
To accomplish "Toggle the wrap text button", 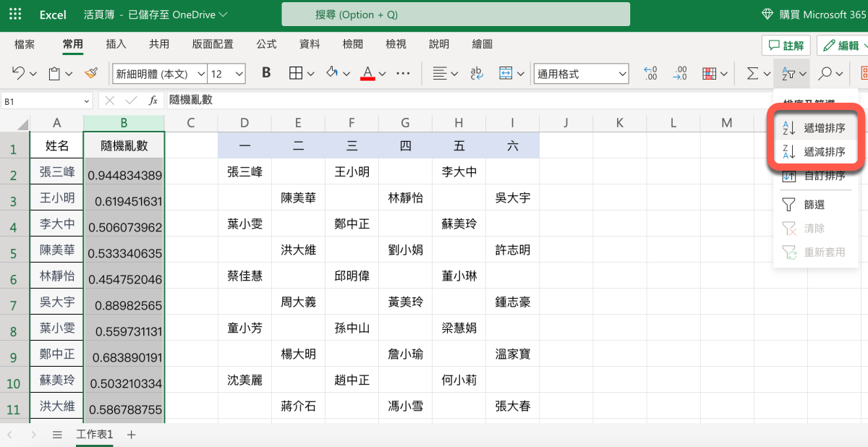I will 477,73.
